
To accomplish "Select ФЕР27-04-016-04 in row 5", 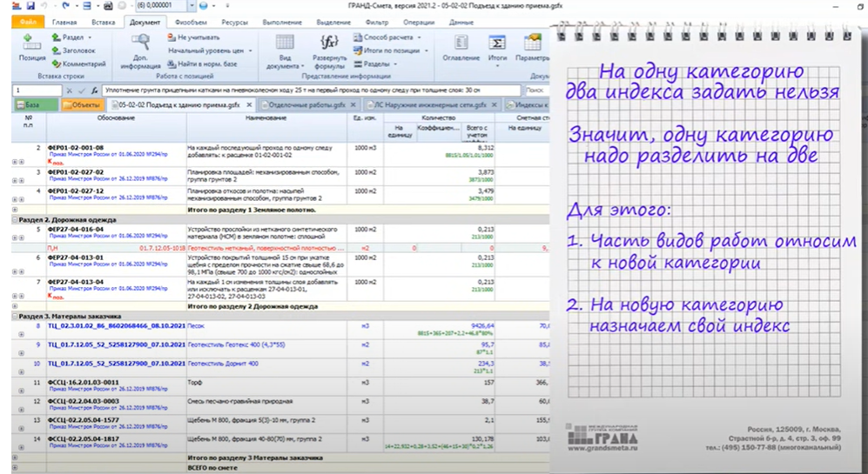I will (x=75, y=229).
